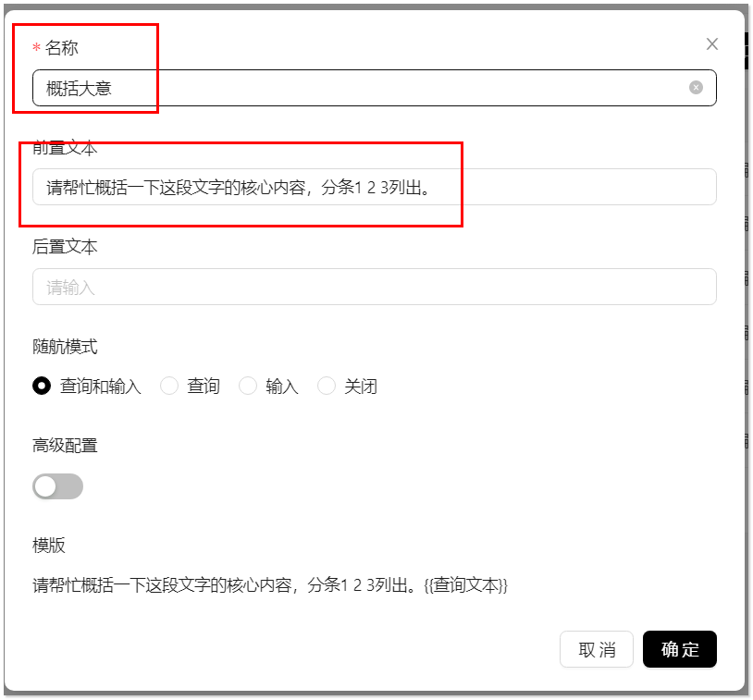Select the 查询和输入 radio option
Image resolution: width=753 pixels, height=700 pixels.
[x=41, y=386]
